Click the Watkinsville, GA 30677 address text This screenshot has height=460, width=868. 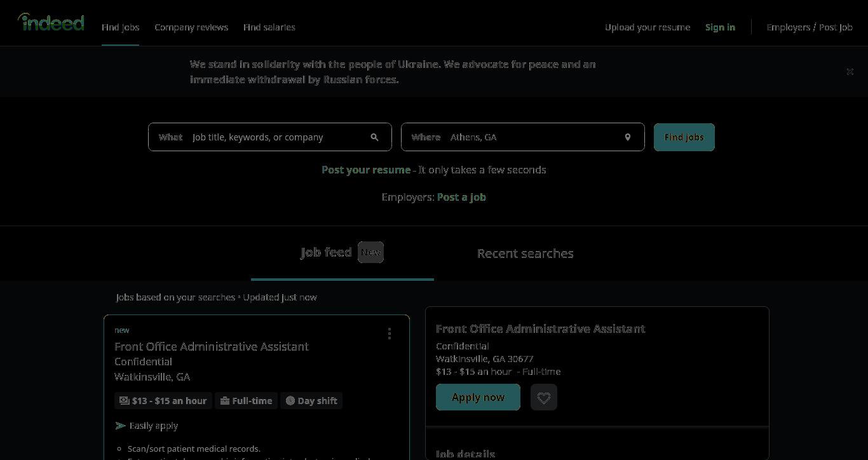point(485,359)
